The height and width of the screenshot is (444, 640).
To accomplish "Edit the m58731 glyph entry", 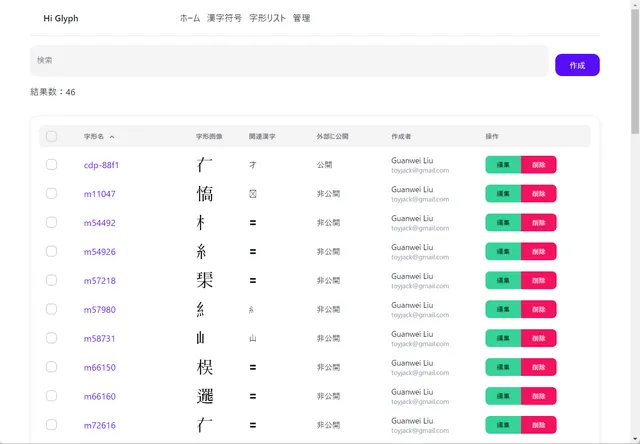I will 503,338.
